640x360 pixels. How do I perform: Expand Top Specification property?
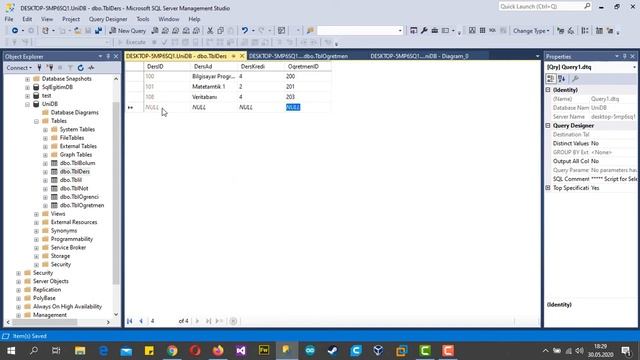point(548,188)
